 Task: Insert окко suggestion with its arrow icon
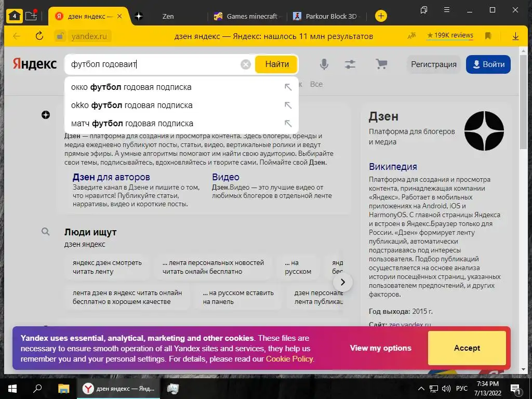tap(288, 87)
